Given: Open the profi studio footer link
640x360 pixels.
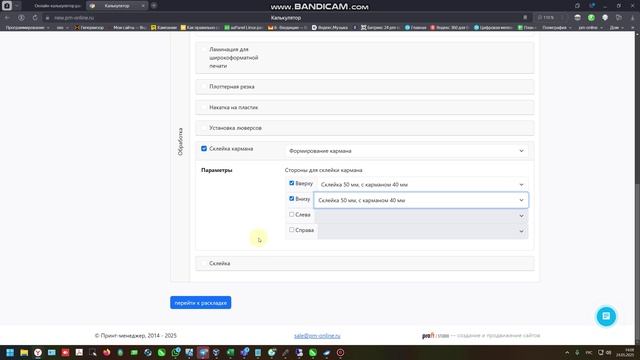Looking at the screenshot, I should tap(436, 336).
